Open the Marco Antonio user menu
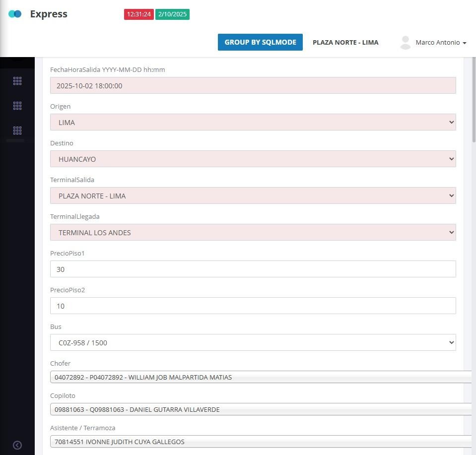The image size is (476, 455). coord(441,43)
